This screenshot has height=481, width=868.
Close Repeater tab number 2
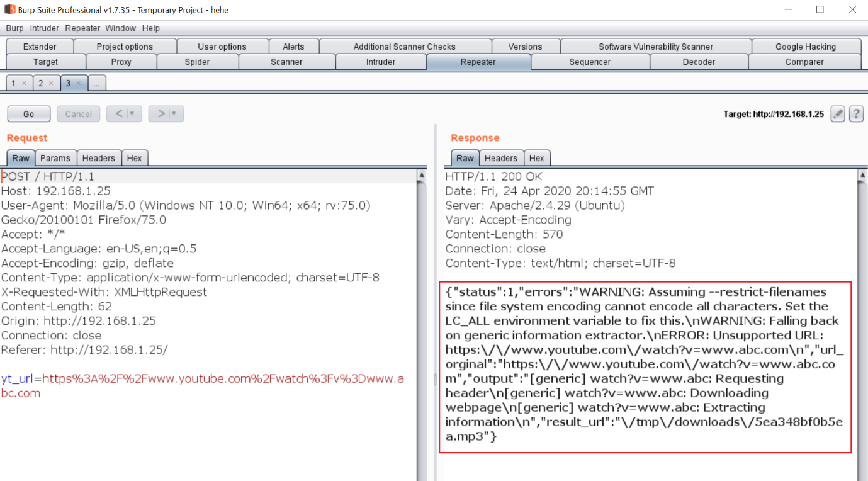[51, 83]
